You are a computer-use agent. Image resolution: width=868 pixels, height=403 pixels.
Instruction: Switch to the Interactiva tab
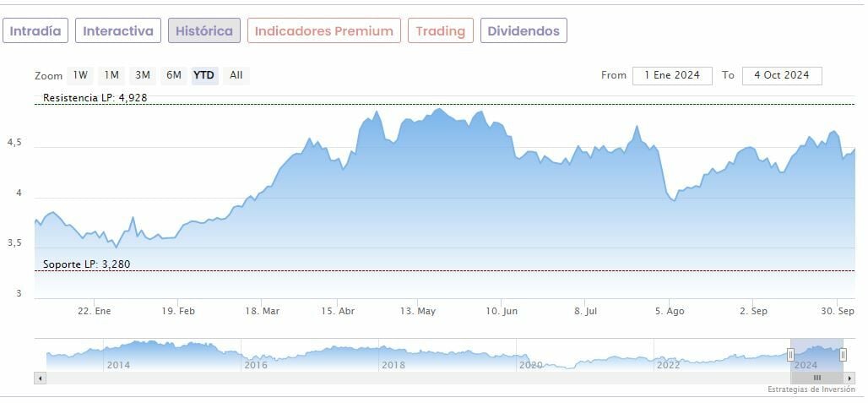click(x=118, y=31)
